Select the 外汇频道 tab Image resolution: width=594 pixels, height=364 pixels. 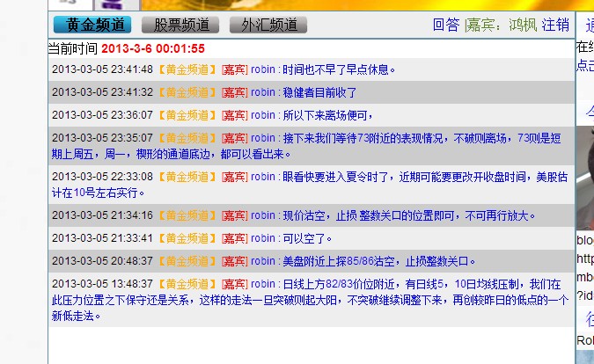268,25
